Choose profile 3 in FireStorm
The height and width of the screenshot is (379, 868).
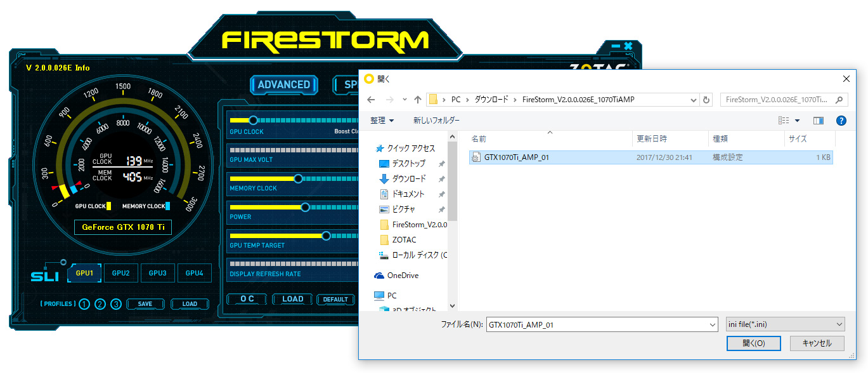coord(116,304)
